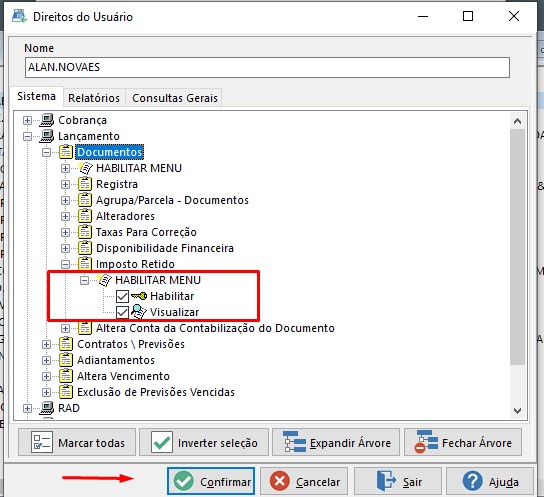Expand the Altera Vencimento node

point(46,376)
